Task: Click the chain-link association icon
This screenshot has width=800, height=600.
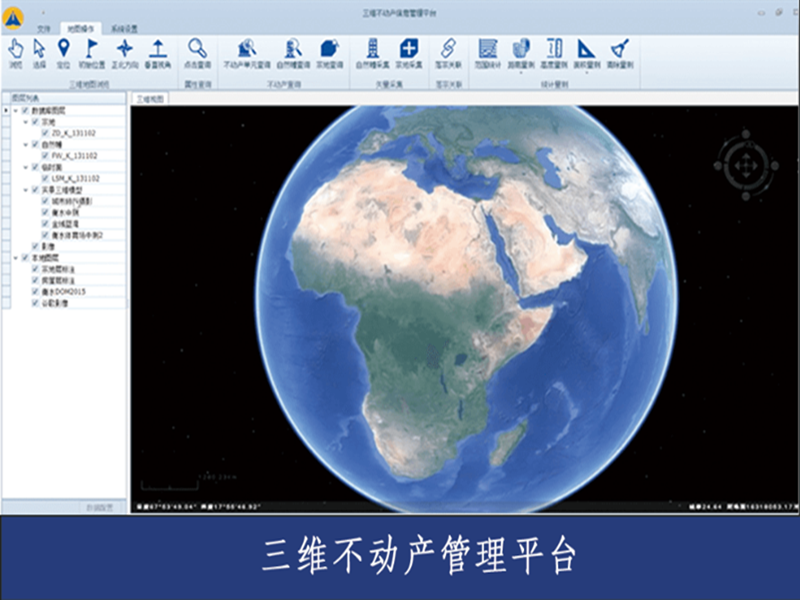Action: pyautogui.click(x=448, y=49)
